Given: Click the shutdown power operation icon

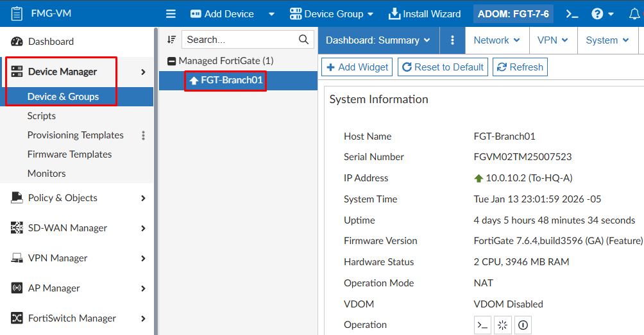Looking at the screenshot, I should [523, 325].
